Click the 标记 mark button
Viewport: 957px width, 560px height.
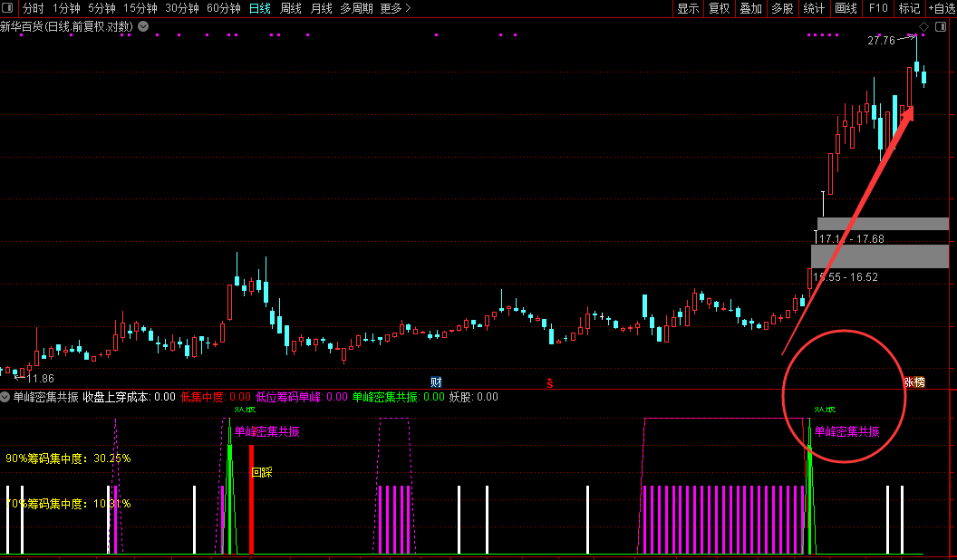tap(909, 8)
